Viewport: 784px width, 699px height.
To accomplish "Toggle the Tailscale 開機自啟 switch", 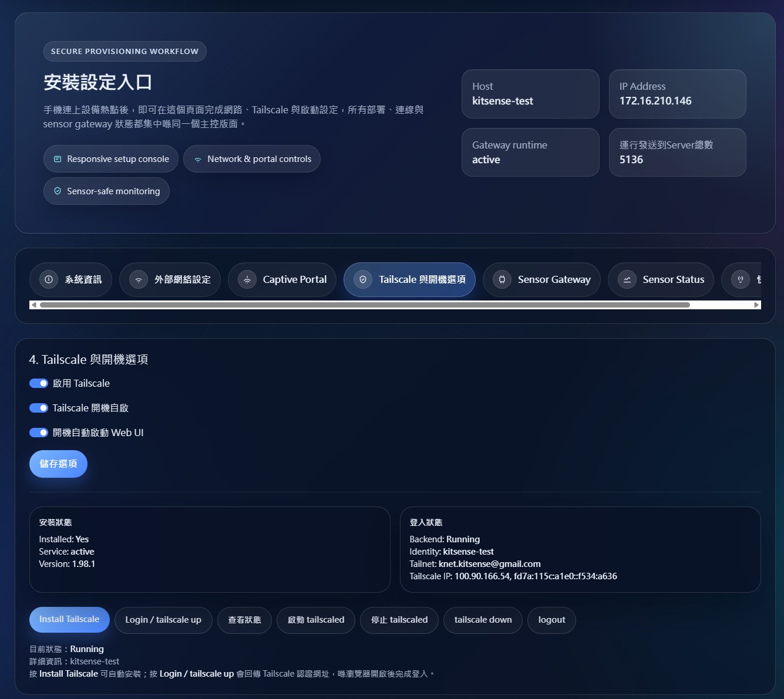I will point(39,408).
